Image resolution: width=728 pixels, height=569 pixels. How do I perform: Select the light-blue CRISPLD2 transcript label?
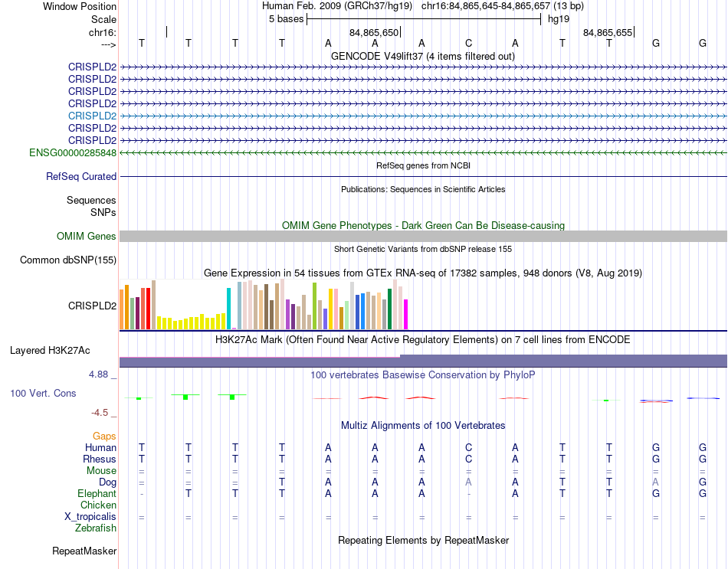click(92, 116)
